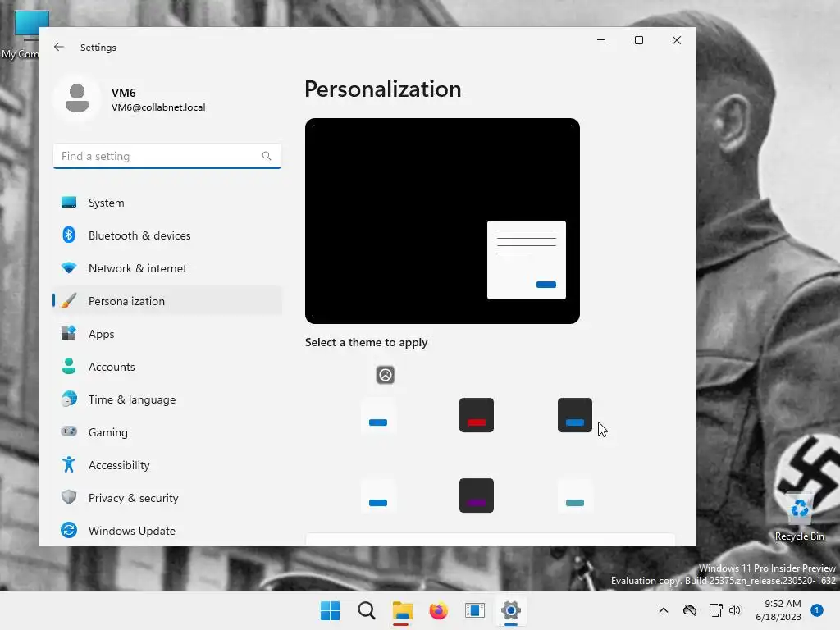Open File Explorer from taskbar
The image size is (840, 630).
click(x=402, y=610)
